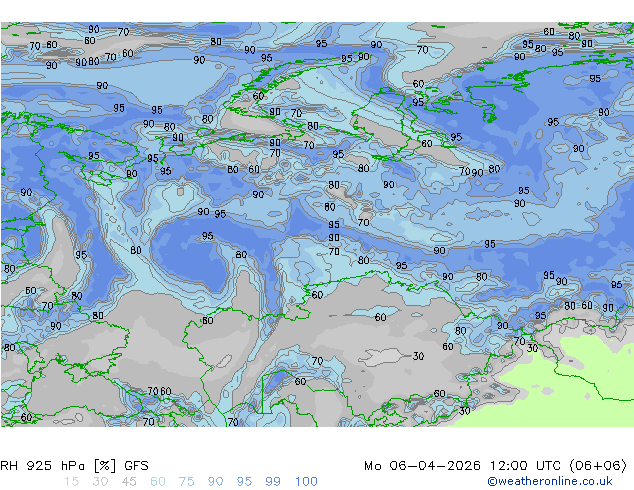Select legend value 45
The image size is (634, 490).
[x=129, y=482]
